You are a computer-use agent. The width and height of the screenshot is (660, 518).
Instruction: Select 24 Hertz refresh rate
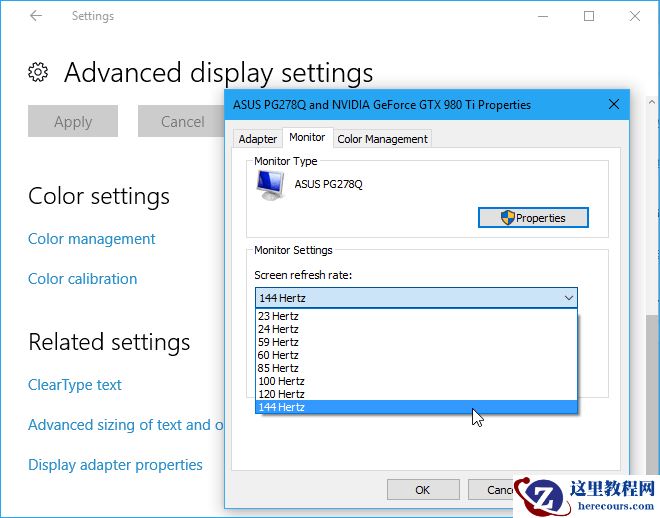(416, 329)
